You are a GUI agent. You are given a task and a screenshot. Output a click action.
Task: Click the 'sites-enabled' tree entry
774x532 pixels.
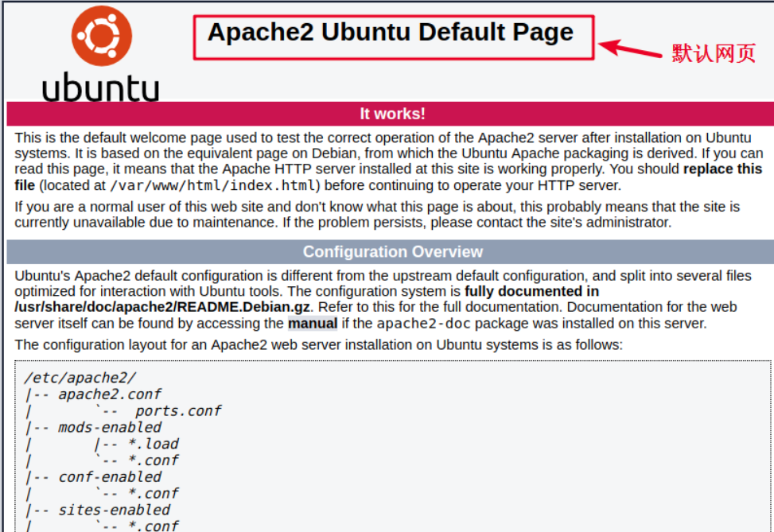[x=114, y=510]
